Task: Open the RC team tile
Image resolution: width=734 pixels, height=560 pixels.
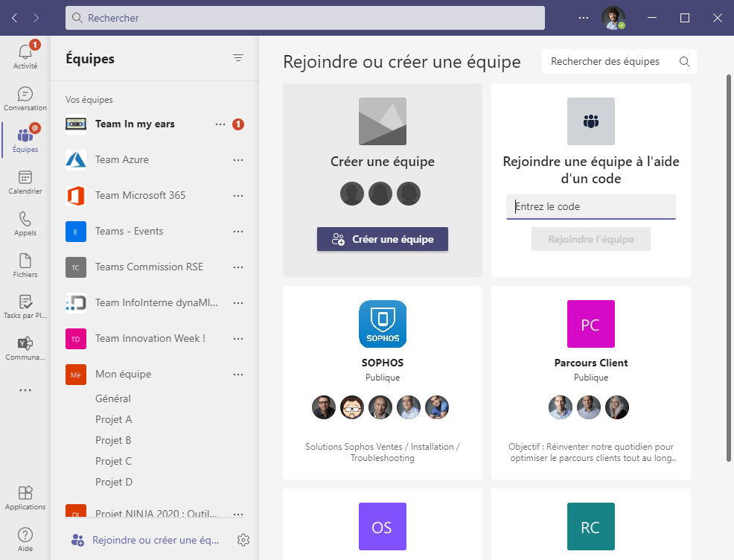Action: (591, 526)
